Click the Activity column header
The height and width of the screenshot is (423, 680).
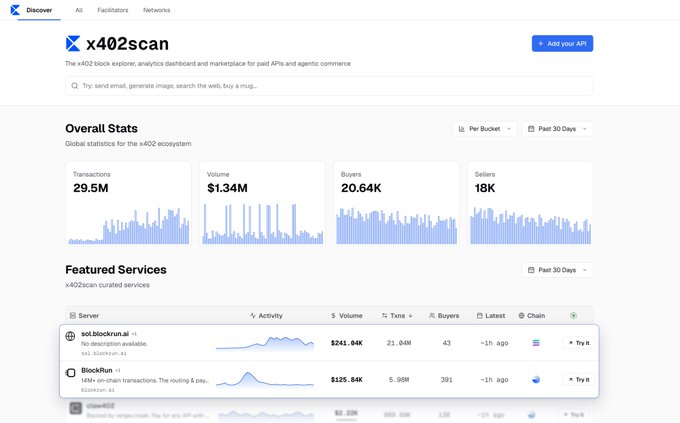[266, 315]
